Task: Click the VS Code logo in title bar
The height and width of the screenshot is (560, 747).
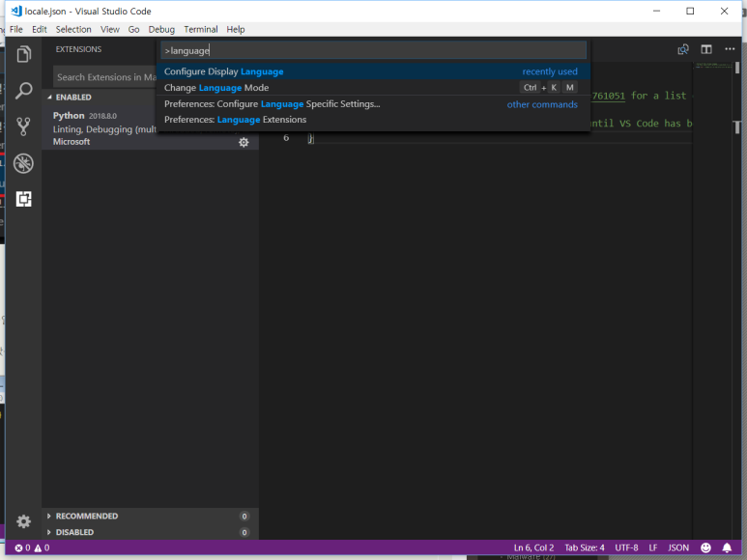Action: tap(16, 11)
